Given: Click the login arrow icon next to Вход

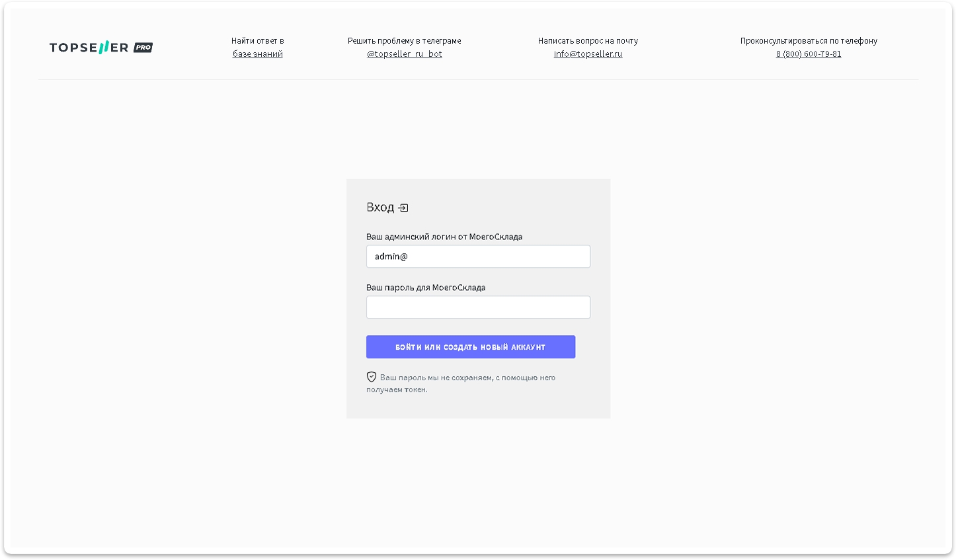Looking at the screenshot, I should (x=403, y=208).
